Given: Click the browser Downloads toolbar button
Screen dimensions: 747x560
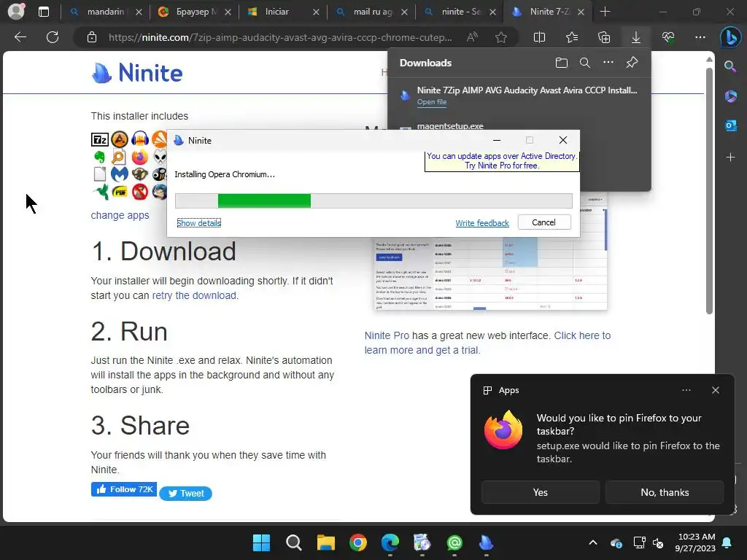Looking at the screenshot, I should (x=636, y=37).
